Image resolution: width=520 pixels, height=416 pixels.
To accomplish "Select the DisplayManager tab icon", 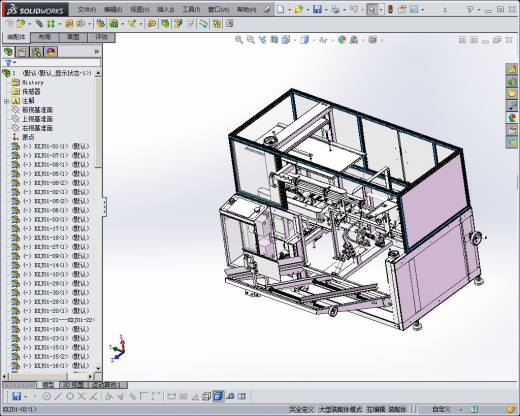I will [51, 52].
